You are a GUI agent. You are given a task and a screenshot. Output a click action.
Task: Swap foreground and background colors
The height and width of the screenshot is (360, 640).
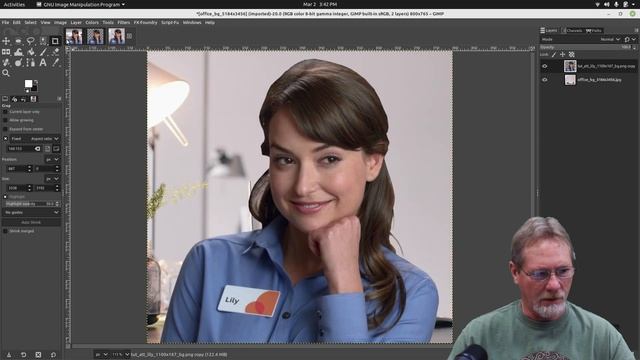click(x=36, y=82)
